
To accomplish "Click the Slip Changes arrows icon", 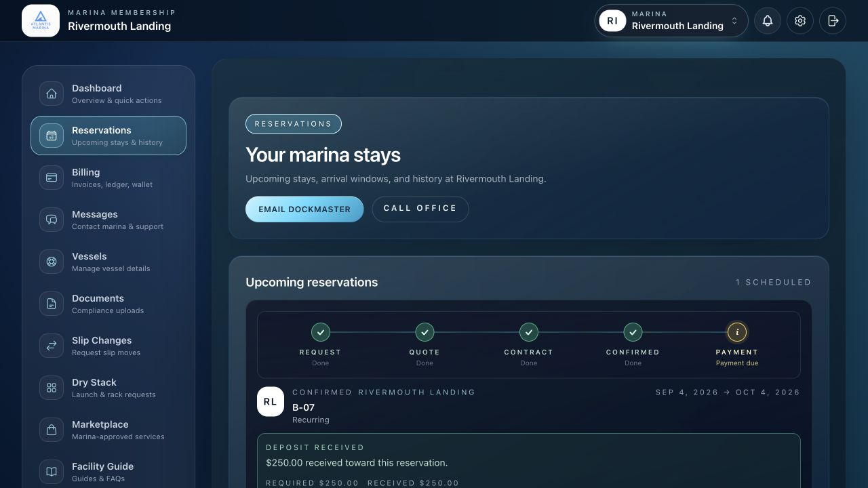I will pyautogui.click(x=52, y=346).
